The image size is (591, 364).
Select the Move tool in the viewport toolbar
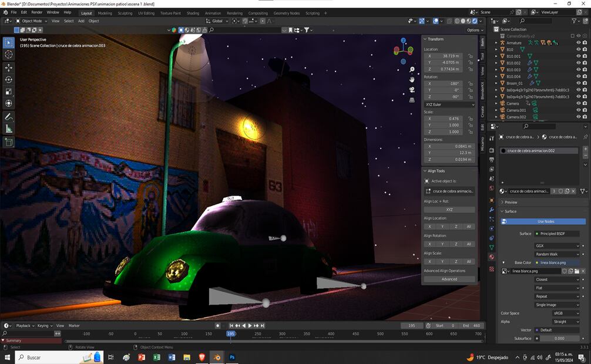click(9, 67)
